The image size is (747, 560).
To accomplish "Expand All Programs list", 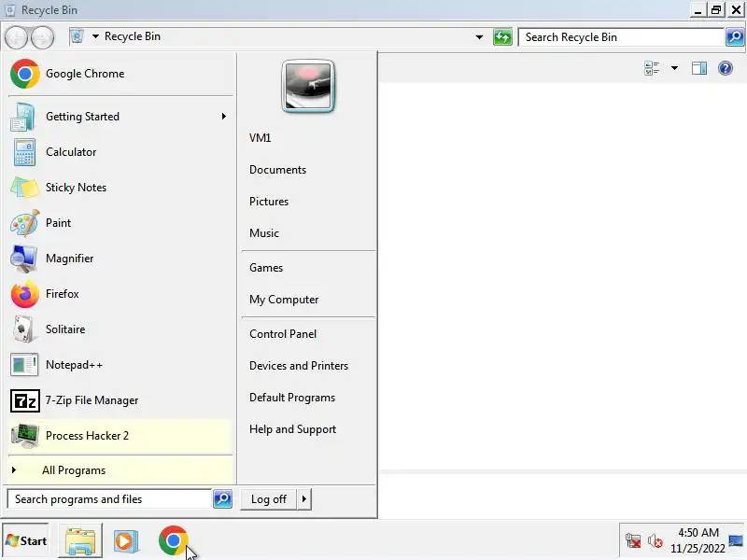I will coord(120,470).
